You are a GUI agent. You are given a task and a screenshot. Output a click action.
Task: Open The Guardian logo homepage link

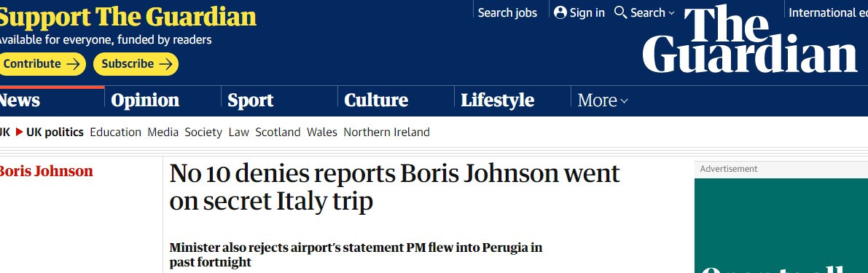pos(750,39)
